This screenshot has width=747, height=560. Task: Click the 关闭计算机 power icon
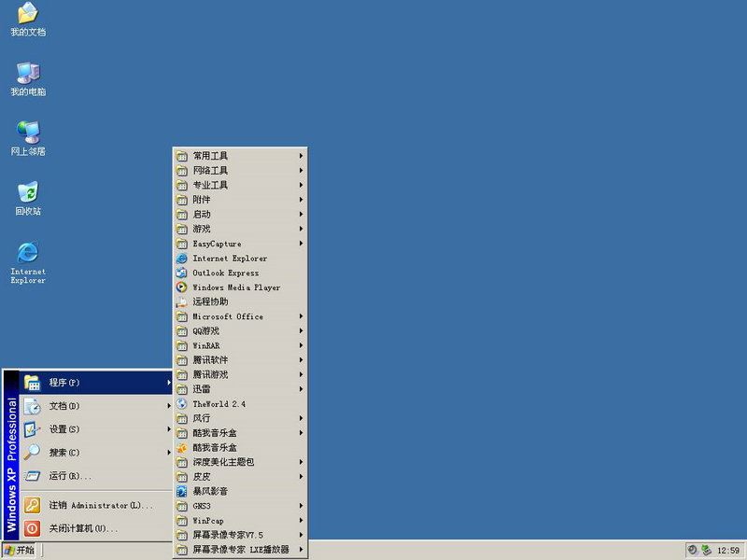(x=32, y=528)
